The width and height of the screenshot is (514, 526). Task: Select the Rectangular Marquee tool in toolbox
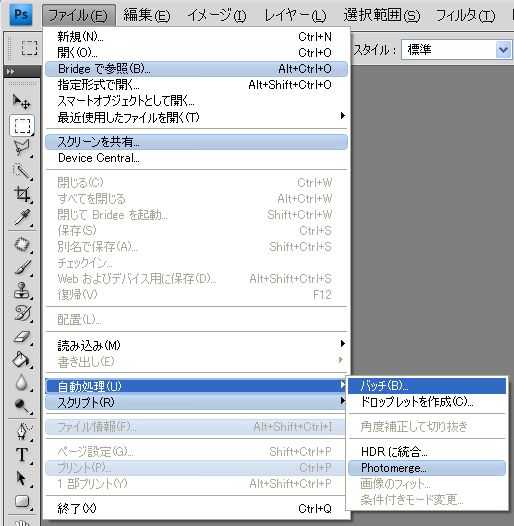(x=22, y=125)
